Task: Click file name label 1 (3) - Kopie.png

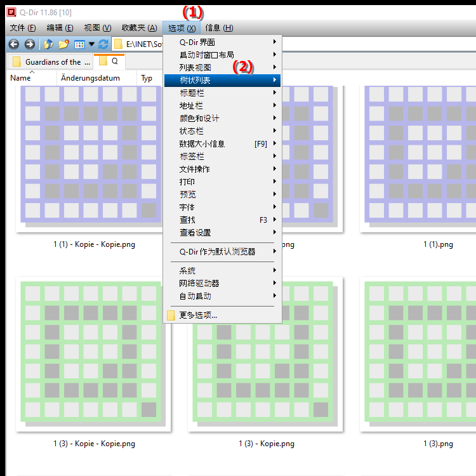Action: tap(266, 444)
